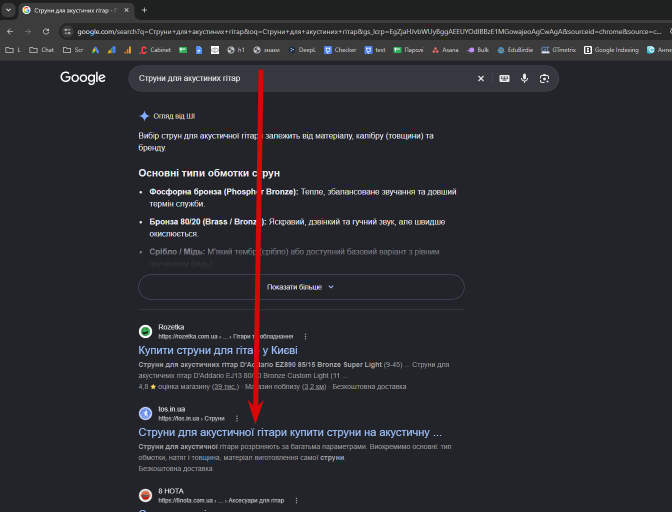Open the on-screen keyboard input tool

pyautogui.click(x=504, y=78)
